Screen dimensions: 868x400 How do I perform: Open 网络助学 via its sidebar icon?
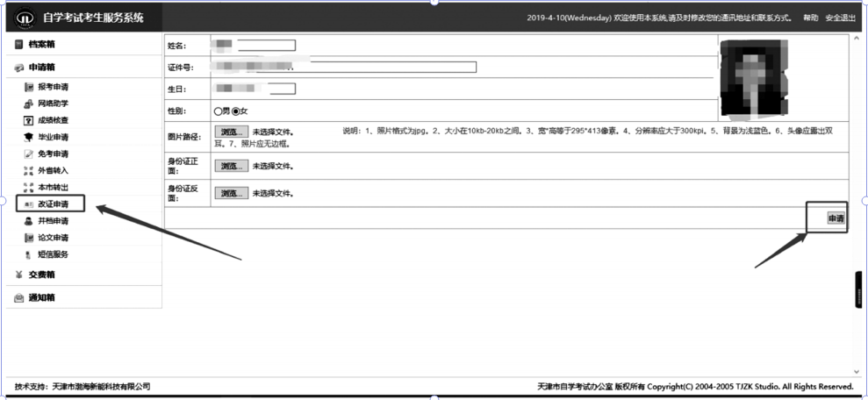click(29, 104)
